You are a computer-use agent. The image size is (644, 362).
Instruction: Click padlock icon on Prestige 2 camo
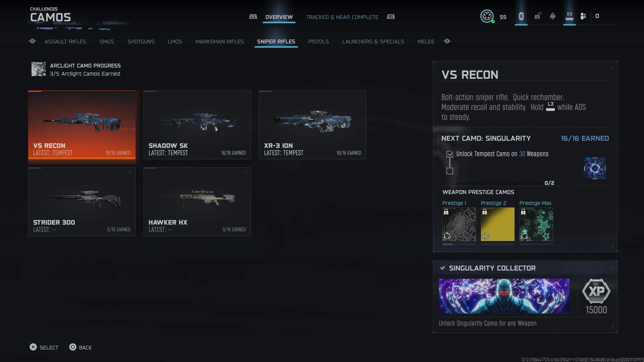tap(485, 212)
